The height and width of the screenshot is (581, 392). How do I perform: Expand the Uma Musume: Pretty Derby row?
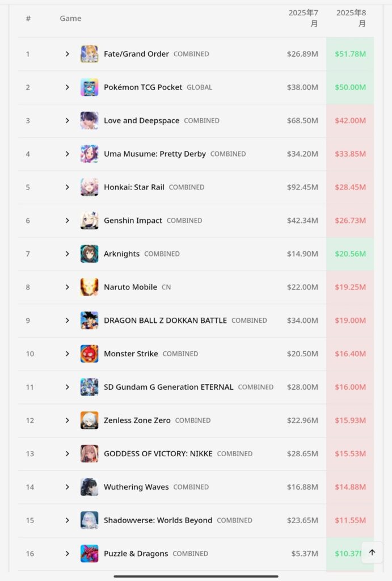67,154
